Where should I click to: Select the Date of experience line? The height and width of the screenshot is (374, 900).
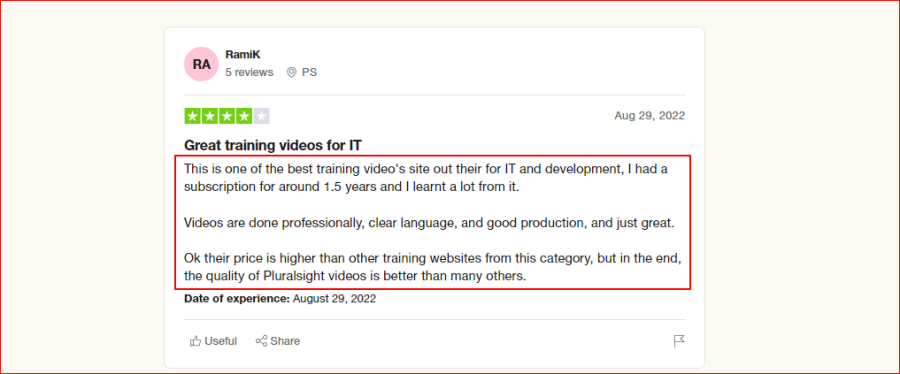point(280,298)
